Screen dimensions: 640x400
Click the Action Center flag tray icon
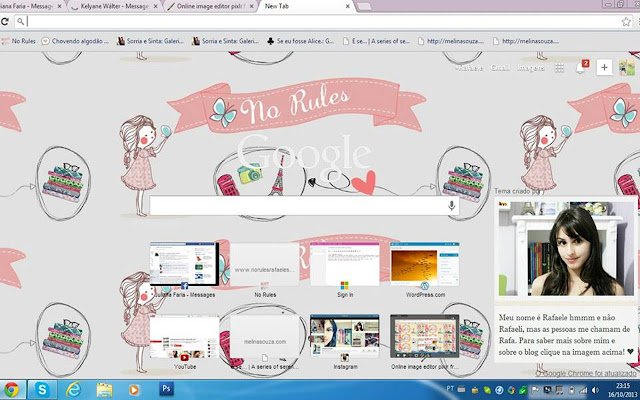pyautogui.click(x=535, y=390)
